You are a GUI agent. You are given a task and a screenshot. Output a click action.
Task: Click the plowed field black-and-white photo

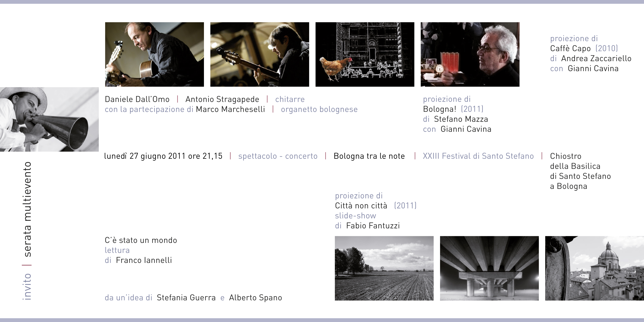384,268
